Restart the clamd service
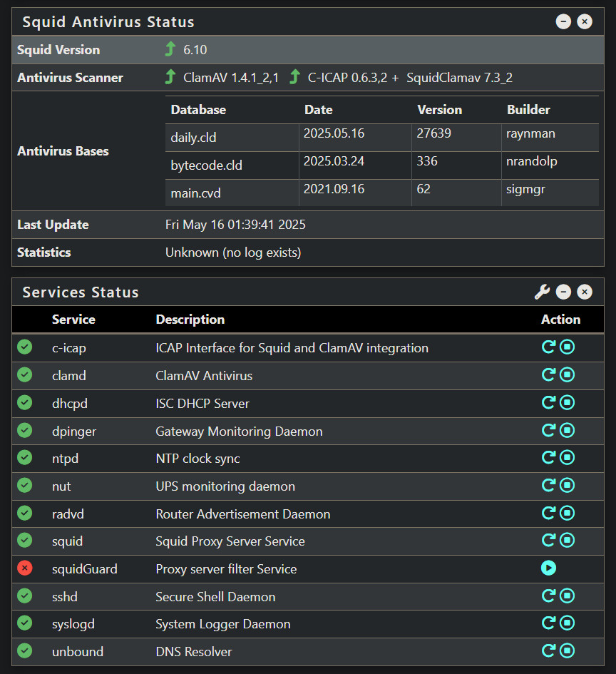The image size is (616, 674). pos(548,375)
